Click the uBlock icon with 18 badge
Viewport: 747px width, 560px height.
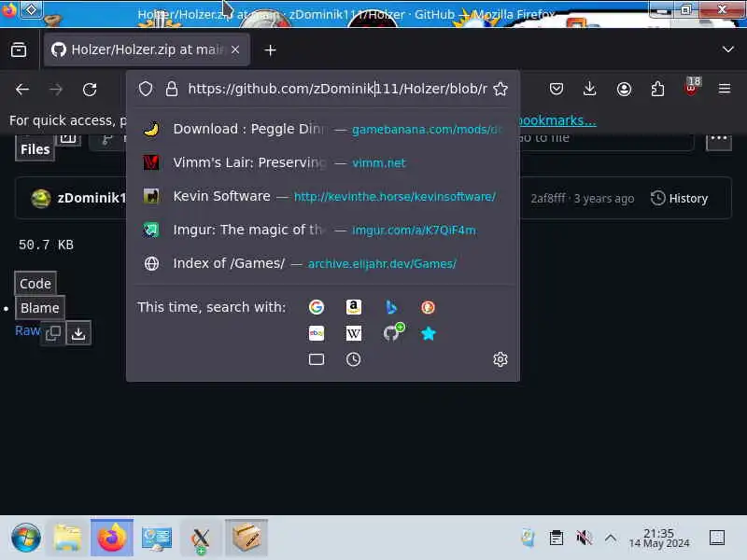coord(691,88)
